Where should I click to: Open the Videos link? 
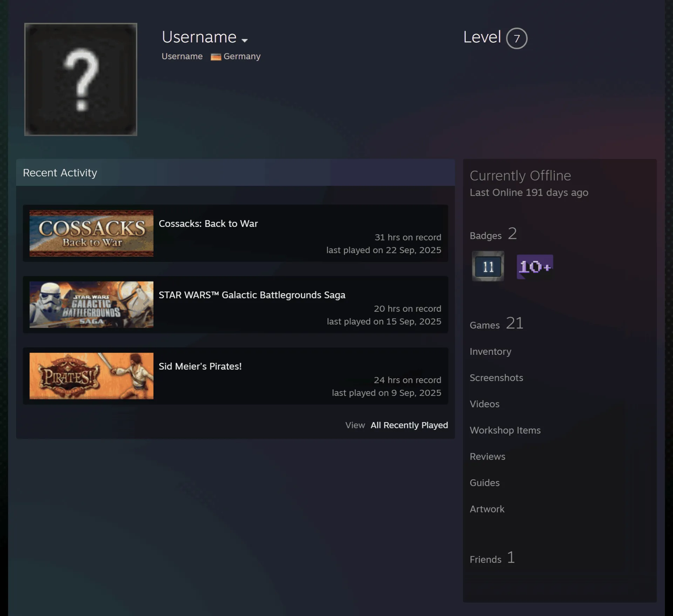(x=484, y=404)
